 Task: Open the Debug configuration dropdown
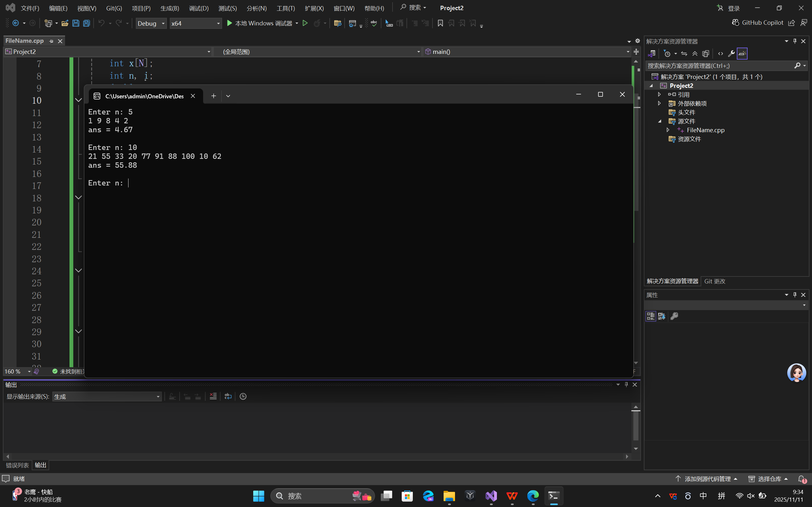(151, 23)
